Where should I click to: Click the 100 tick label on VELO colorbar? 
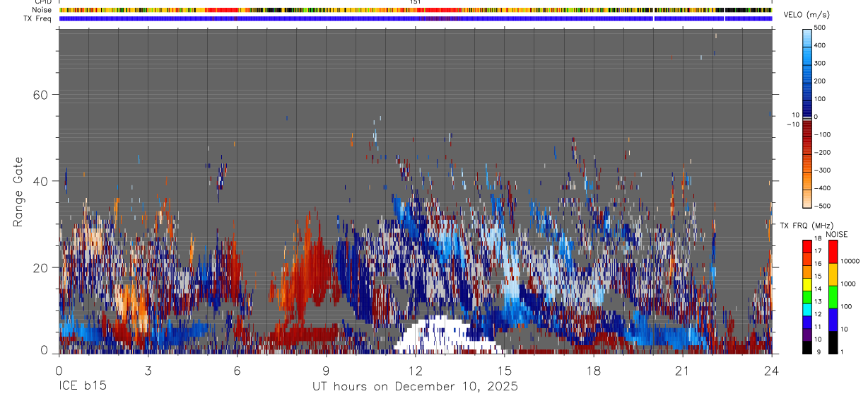(x=821, y=99)
